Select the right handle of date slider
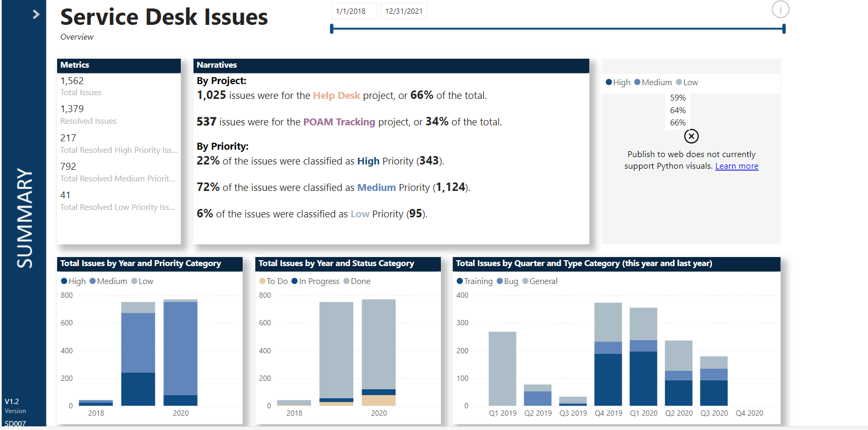This screenshot has width=868, height=430. pos(783,29)
